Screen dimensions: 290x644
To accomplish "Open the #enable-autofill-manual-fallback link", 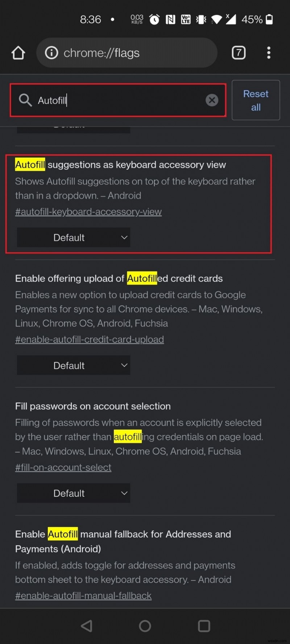I will coord(83,595).
